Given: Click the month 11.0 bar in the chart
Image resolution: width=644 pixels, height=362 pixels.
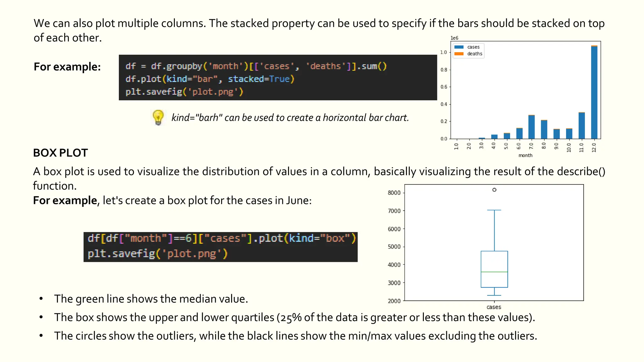Looking at the screenshot, I should point(581,125).
